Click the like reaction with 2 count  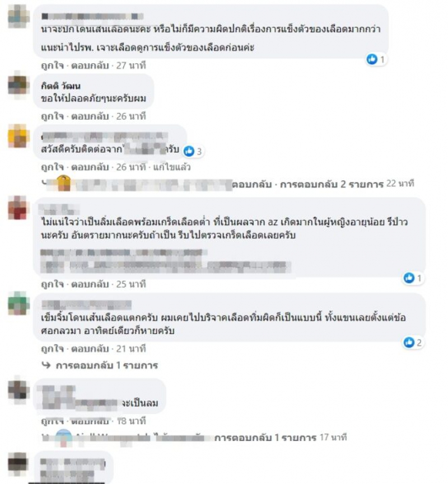click(409, 342)
